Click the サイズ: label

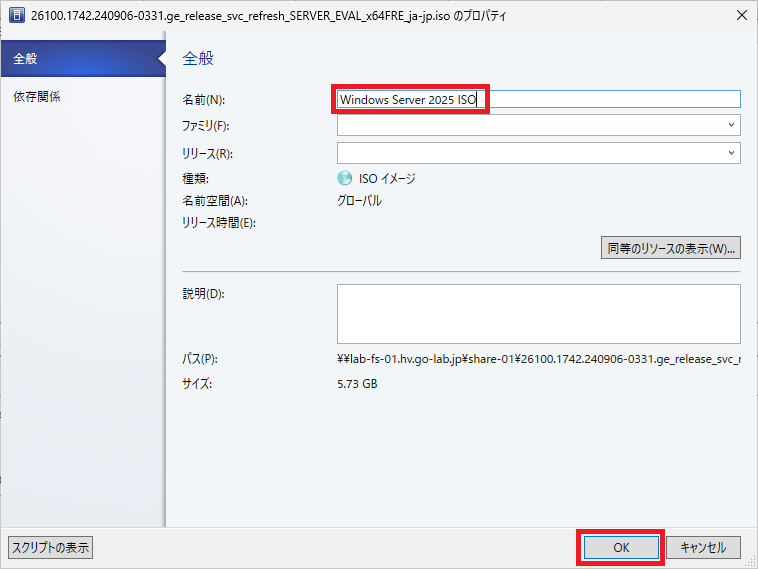click(x=197, y=384)
